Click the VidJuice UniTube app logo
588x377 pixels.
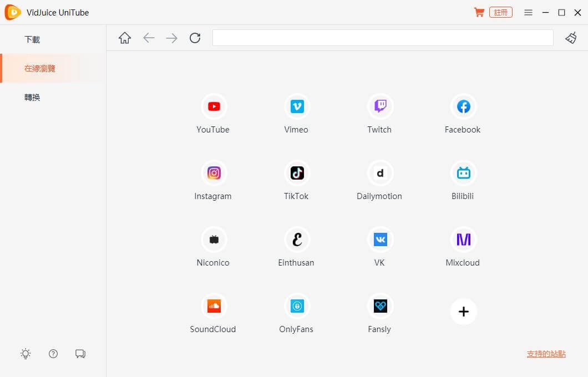(x=13, y=12)
